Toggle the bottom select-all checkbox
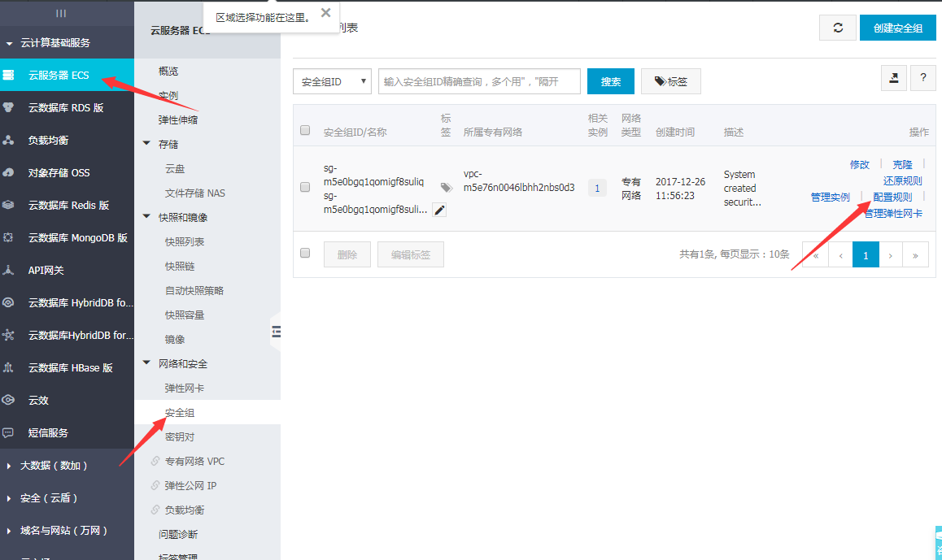 pyautogui.click(x=305, y=253)
